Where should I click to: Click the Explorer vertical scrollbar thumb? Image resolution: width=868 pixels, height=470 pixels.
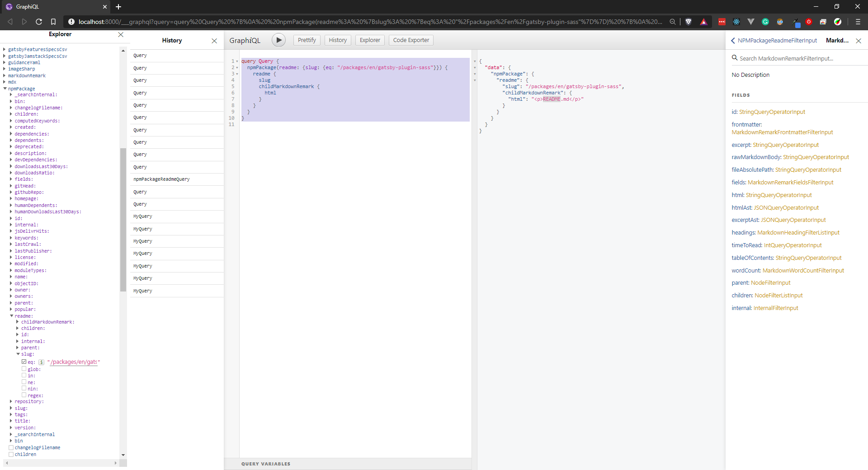tap(123, 220)
